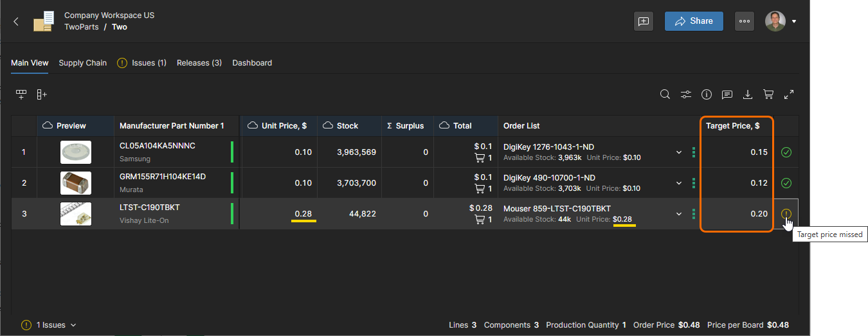Open search with the magnifier icon

(x=665, y=94)
